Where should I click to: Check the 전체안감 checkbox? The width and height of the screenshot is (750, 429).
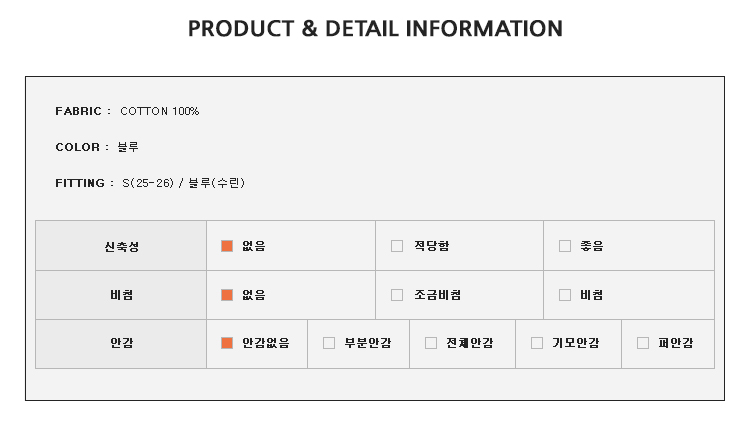430,343
